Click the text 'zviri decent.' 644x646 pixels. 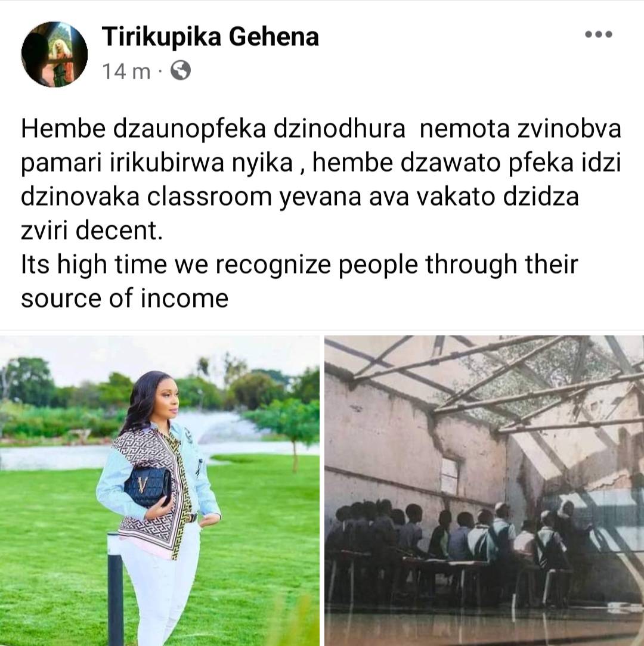click(92, 230)
